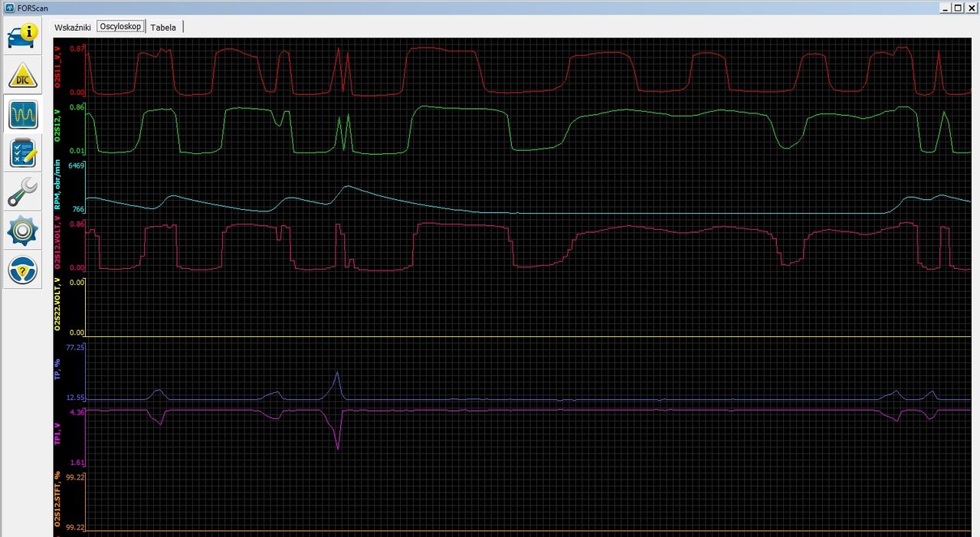Image resolution: width=980 pixels, height=537 pixels.
Task: Click the 6469 RPM maximum value
Action: (76, 165)
